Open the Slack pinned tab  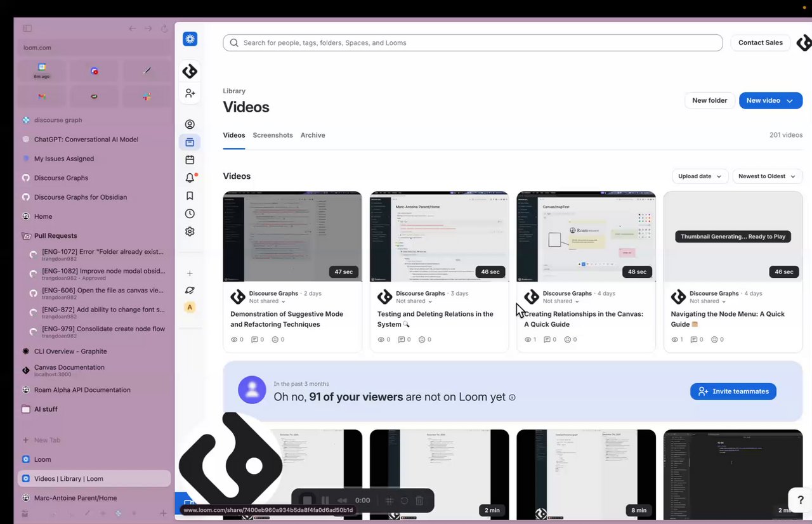[x=147, y=96]
